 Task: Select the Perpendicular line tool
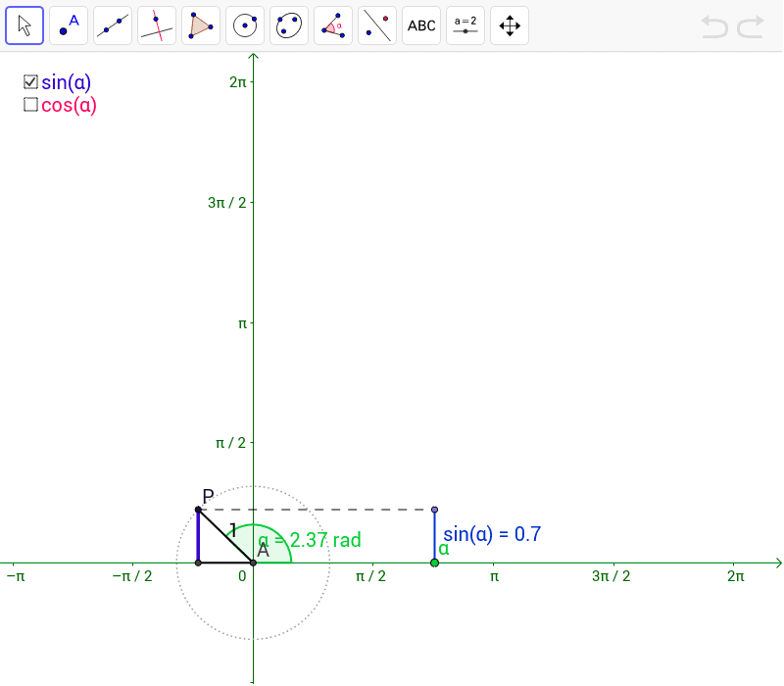(x=157, y=25)
